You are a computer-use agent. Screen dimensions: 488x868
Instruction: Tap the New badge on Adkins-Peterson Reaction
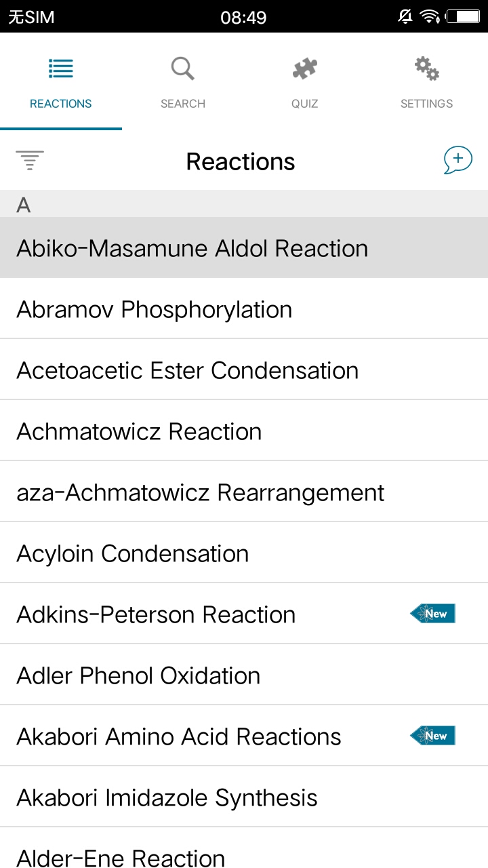(433, 614)
